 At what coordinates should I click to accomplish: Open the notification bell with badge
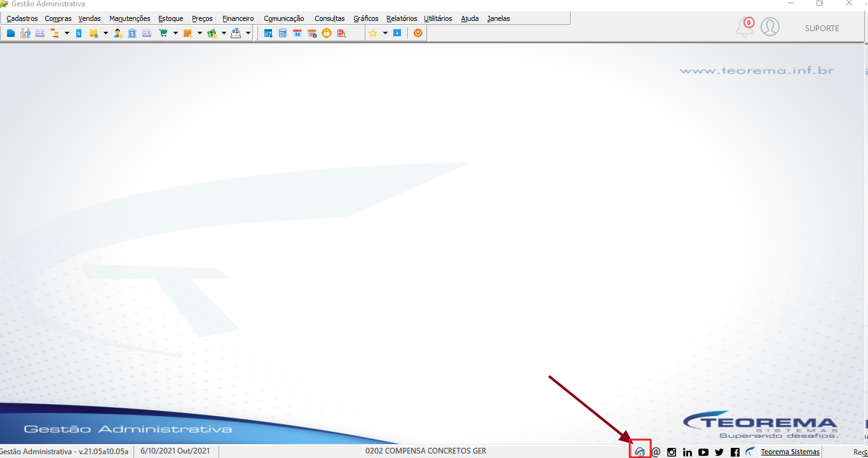745,27
